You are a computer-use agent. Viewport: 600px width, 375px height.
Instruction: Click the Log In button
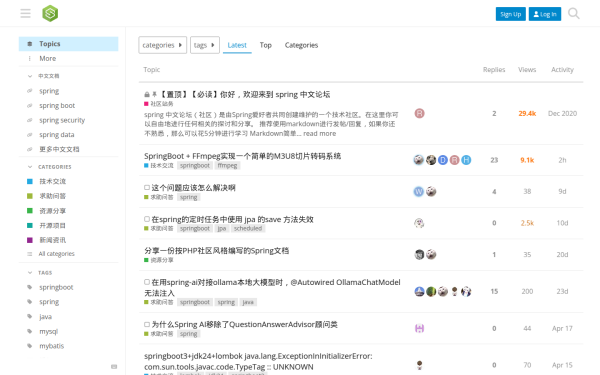click(x=545, y=14)
